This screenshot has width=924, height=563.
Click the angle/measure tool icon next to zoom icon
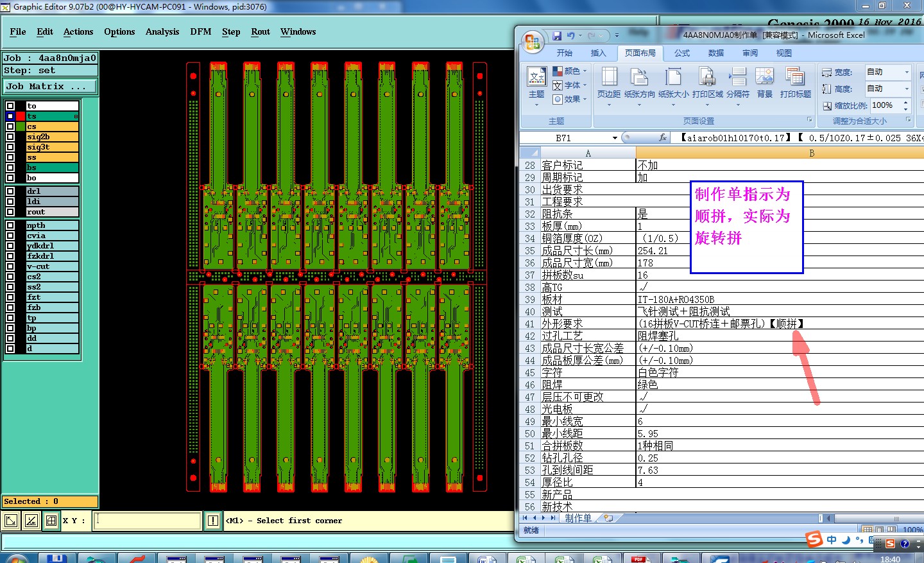click(31, 521)
